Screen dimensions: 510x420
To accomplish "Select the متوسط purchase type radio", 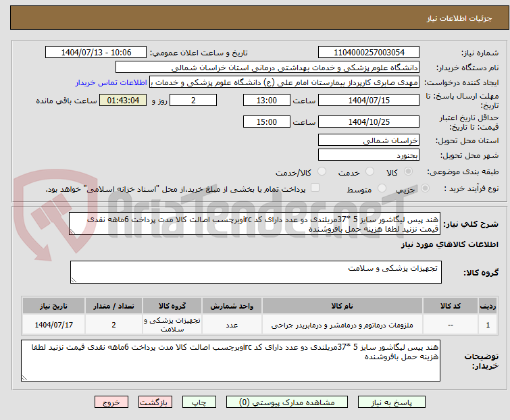I will pyautogui.click(x=382, y=188).
